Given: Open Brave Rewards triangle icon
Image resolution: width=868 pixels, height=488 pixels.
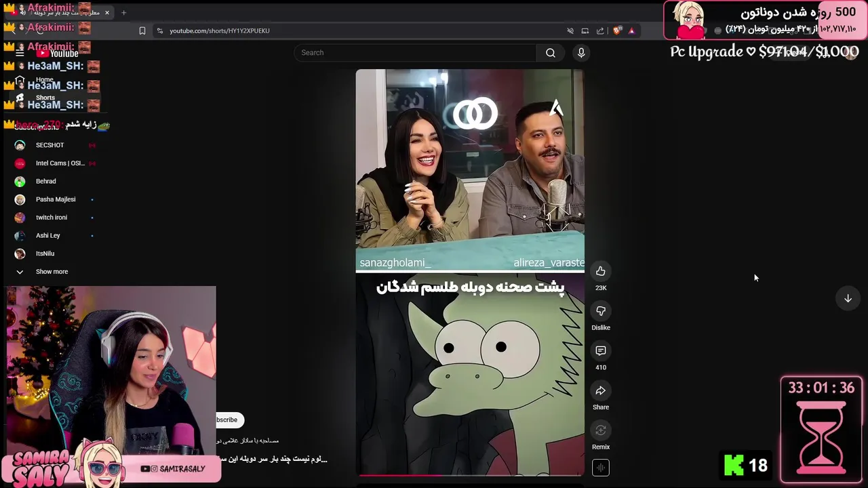Looking at the screenshot, I should pos(631,30).
